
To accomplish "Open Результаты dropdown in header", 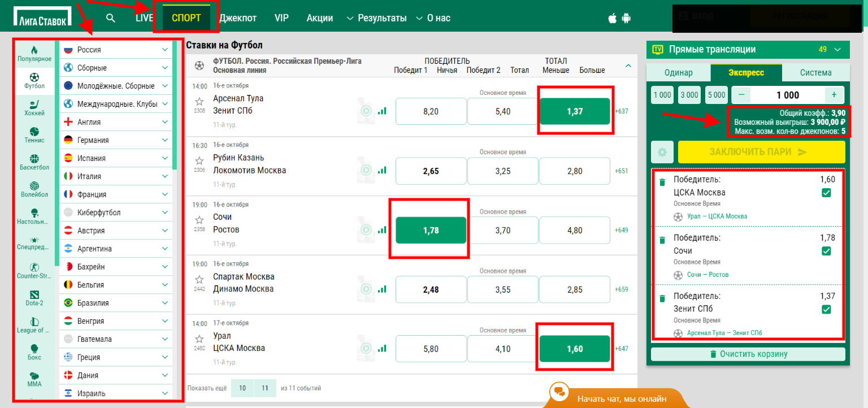I will pos(376,18).
